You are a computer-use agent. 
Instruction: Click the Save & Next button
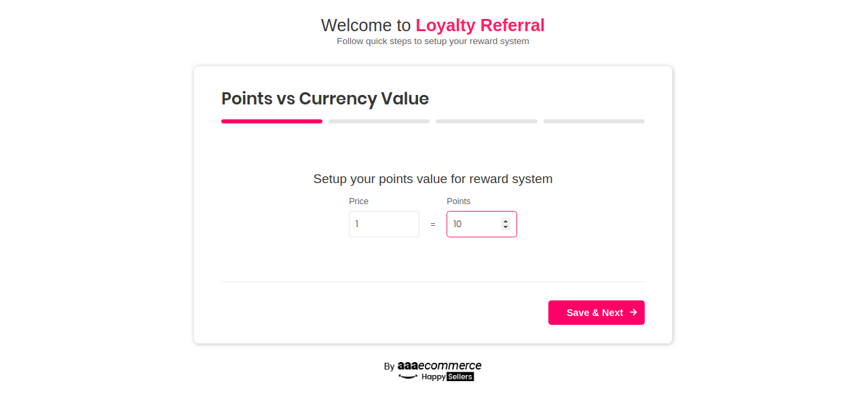tap(597, 313)
